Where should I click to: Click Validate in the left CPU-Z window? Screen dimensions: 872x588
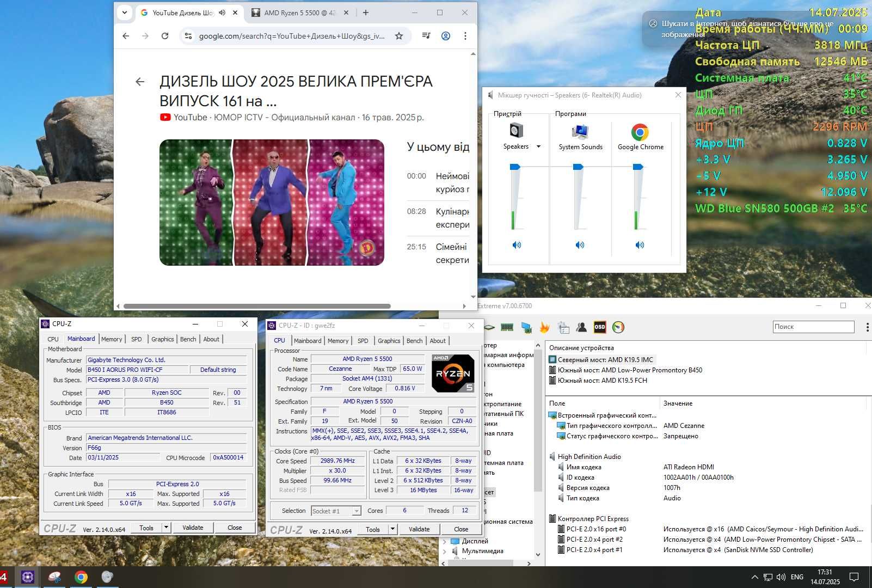(193, 528)
